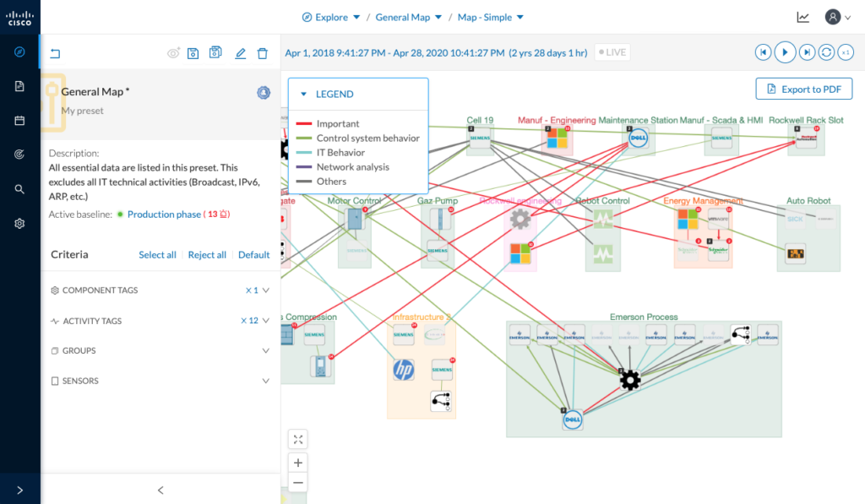Select the SICK node in Auto Robot
Viewport: 865px width, 504px height.
tap(795, 219)
